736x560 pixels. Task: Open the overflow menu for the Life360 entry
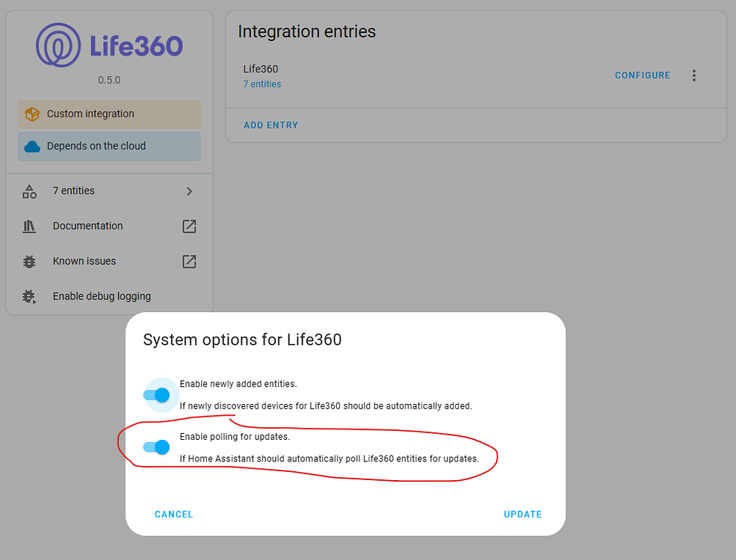click(694, 75)
